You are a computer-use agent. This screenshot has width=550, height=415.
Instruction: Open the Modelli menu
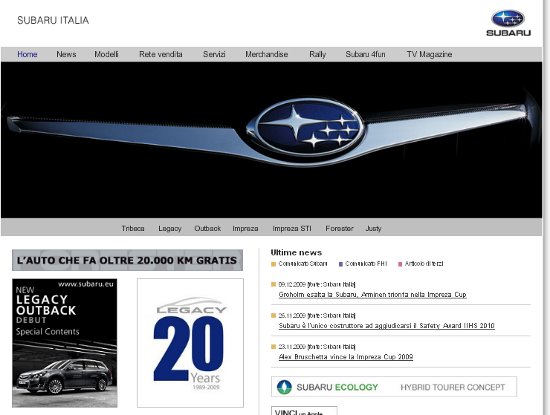(x=106, y=54)
